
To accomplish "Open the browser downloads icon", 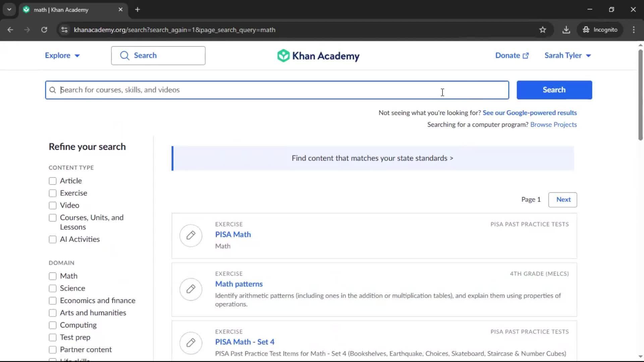I will tap(566, 30).
